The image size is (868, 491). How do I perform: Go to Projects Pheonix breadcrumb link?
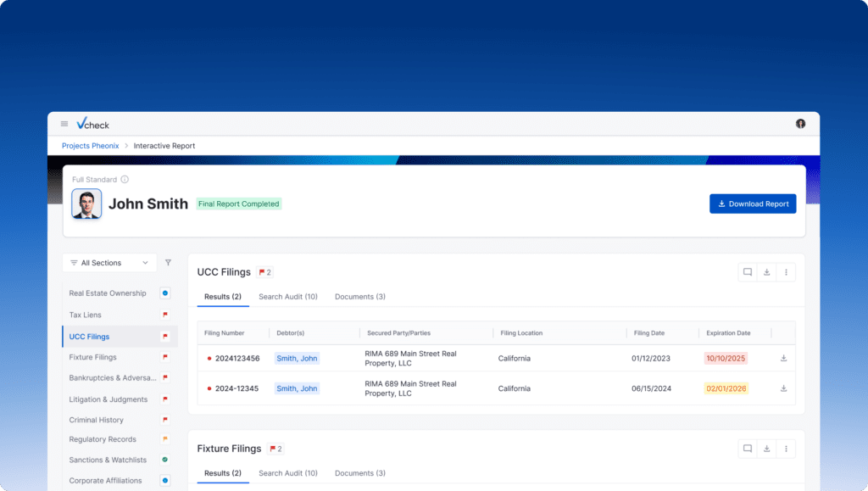(90, 146)
